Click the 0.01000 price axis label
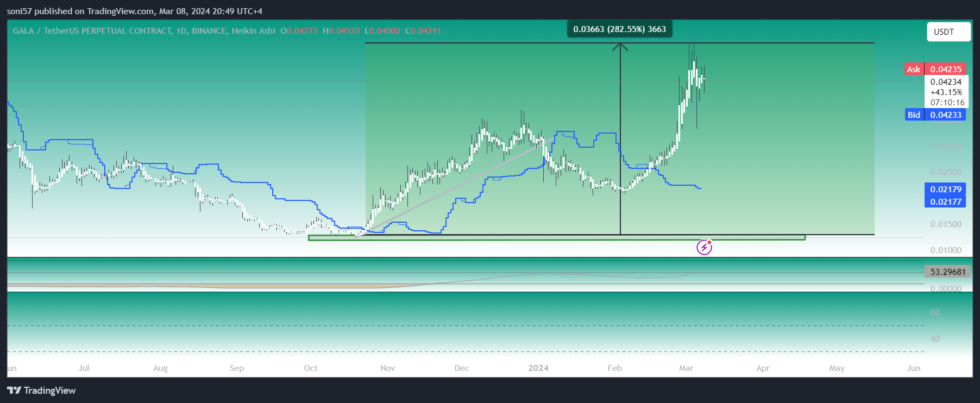The height and width of the screenshot is (403, 980). [x=946, y=250]
